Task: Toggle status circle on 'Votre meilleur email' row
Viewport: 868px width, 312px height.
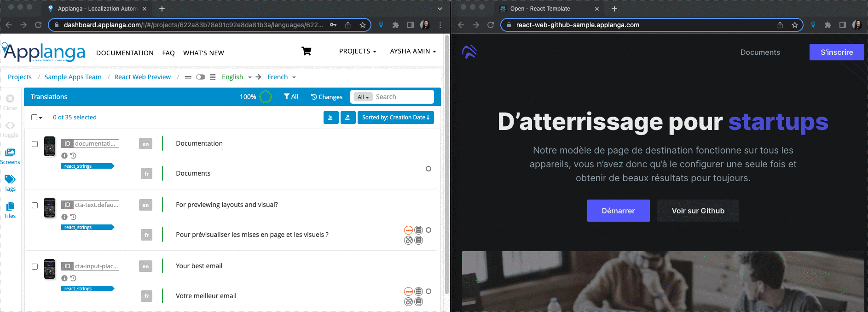Action: click(x=428, y=291)
